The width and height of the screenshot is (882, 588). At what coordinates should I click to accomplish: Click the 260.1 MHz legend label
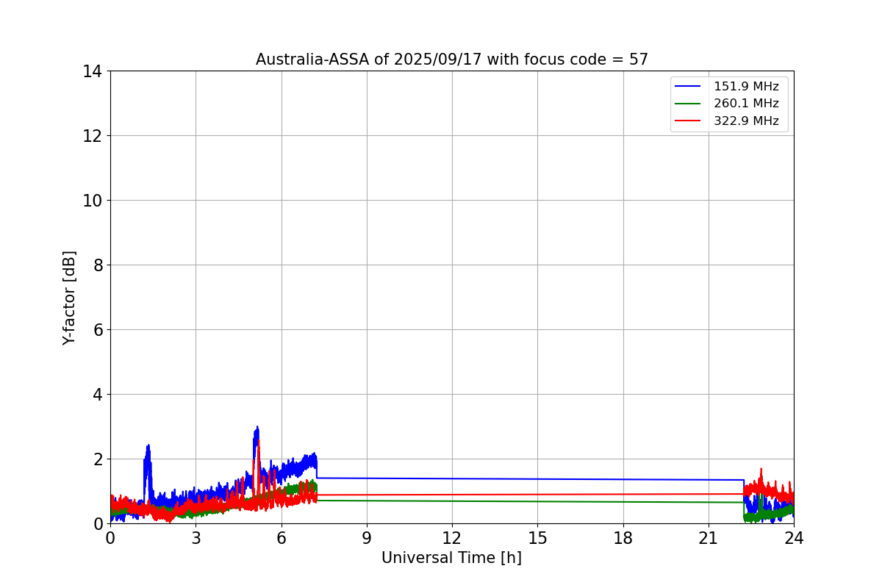point(746,104)
